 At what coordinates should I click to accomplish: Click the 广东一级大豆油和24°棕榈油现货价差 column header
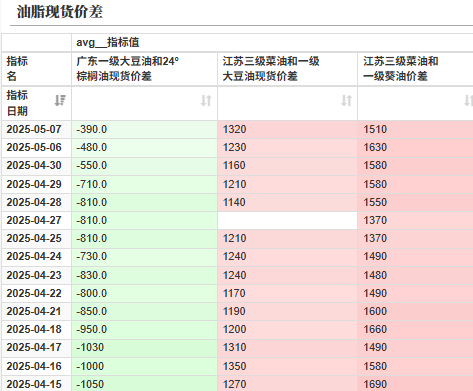coord(144,69)
